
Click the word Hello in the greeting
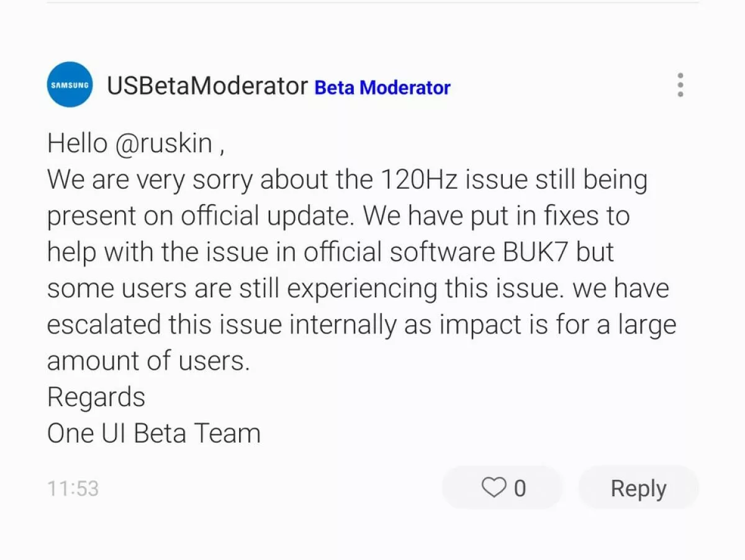(78, 143)
